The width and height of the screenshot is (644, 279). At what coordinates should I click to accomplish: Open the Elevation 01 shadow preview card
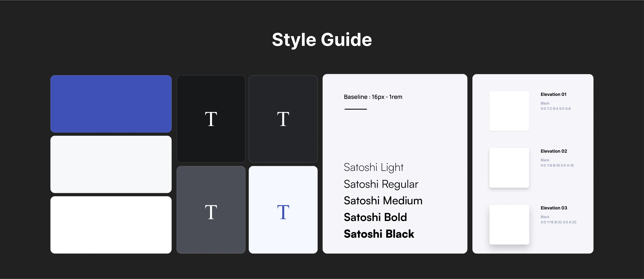(x=509, y=111)
